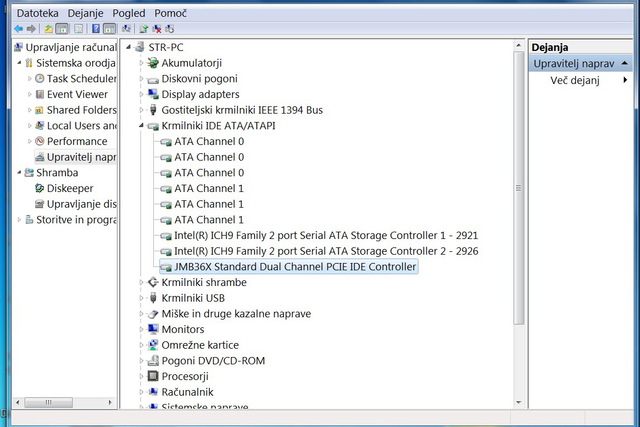Click the Forward arrow in toolbar
The image size is (640, 427).
pyautogui.click(x=31, y=28)
